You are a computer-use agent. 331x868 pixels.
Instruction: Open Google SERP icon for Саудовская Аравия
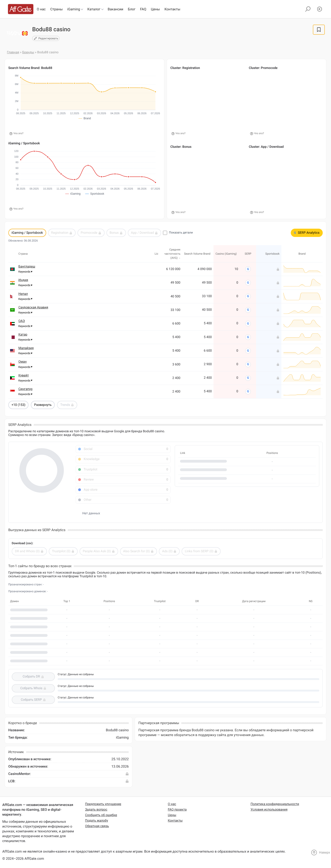coord(248,310)
